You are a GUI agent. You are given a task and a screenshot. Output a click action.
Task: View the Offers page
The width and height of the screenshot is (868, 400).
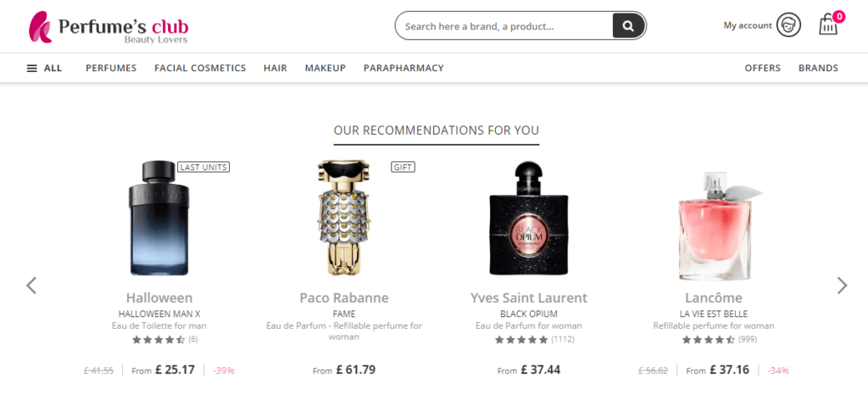coord(763,68)
